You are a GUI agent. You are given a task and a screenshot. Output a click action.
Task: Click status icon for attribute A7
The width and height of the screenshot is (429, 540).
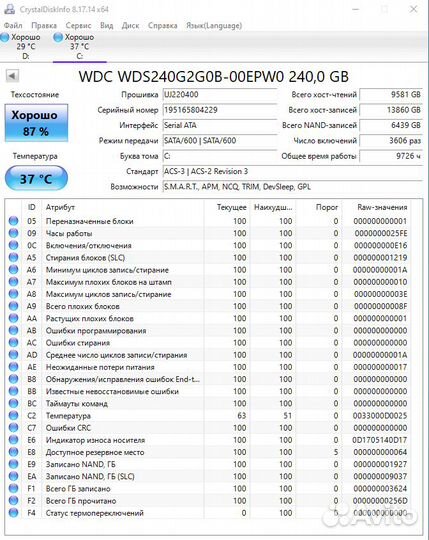click(13, 282)
